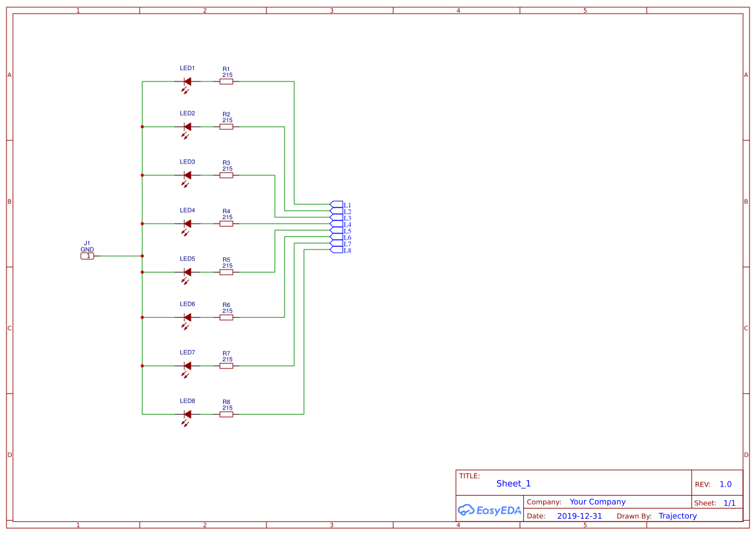Click the junction dot left of LED2

(142, 127)
